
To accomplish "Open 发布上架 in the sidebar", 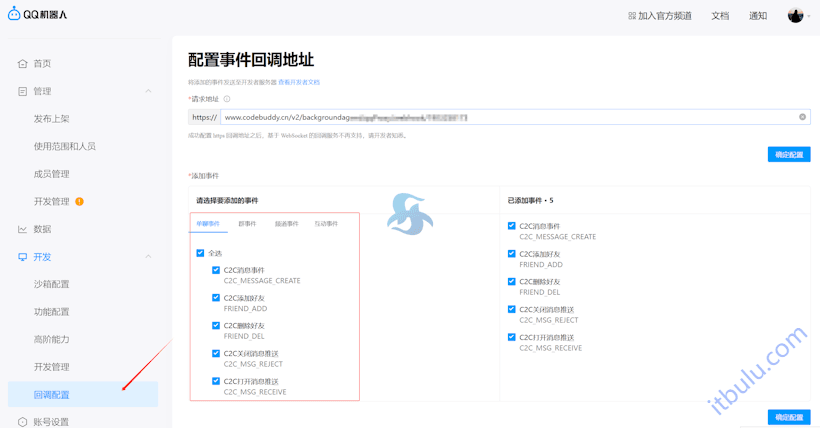I will tap(51, 119).
